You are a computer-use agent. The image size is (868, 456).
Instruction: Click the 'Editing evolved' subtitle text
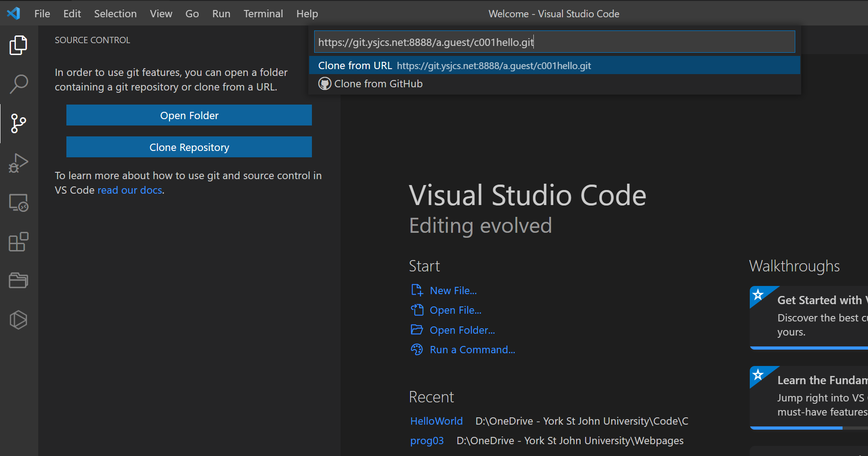pos(480,225)
